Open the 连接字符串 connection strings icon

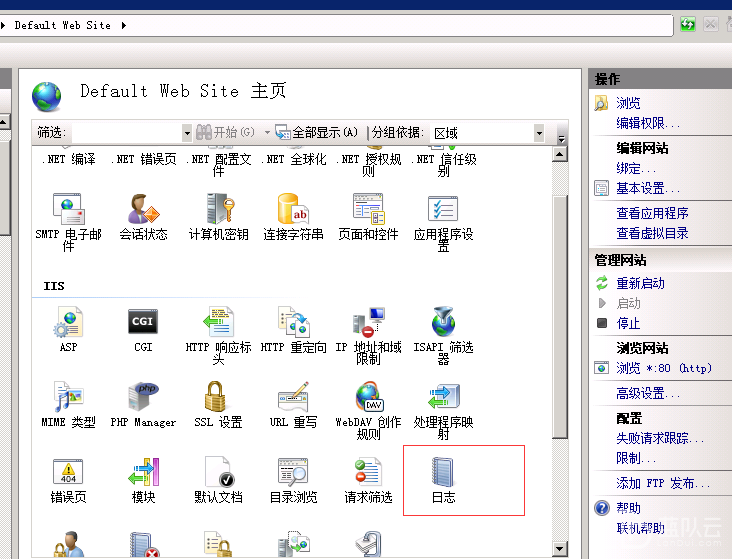(293, 209)
